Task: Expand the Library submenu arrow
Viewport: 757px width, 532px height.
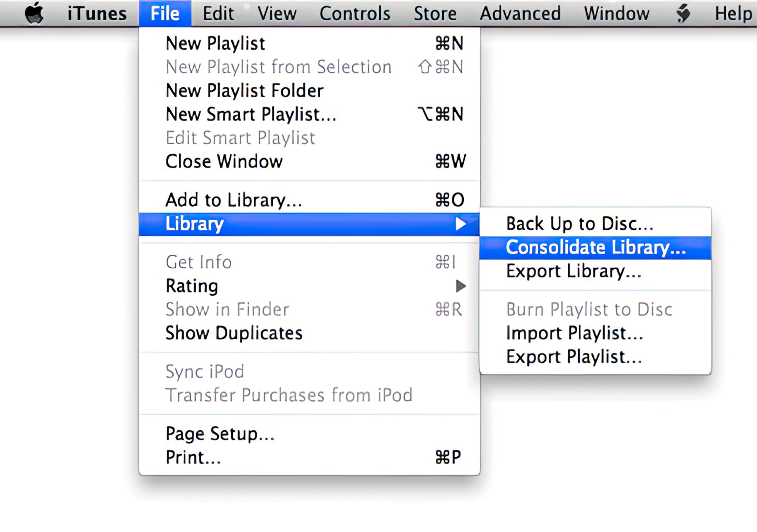Action: 461,223
